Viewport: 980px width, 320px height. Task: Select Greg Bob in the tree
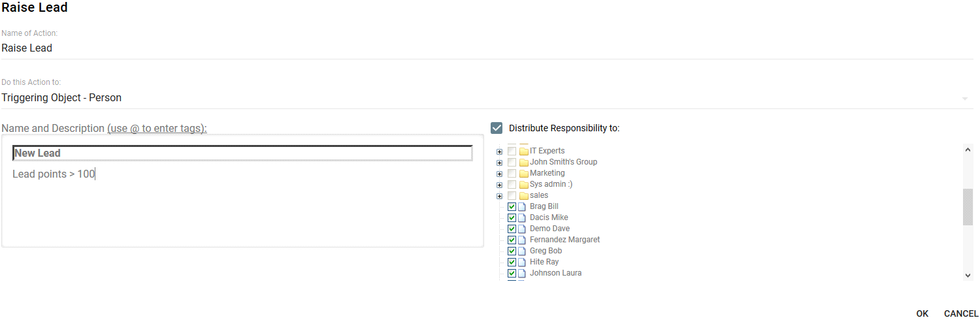click(x=546, y=251)
